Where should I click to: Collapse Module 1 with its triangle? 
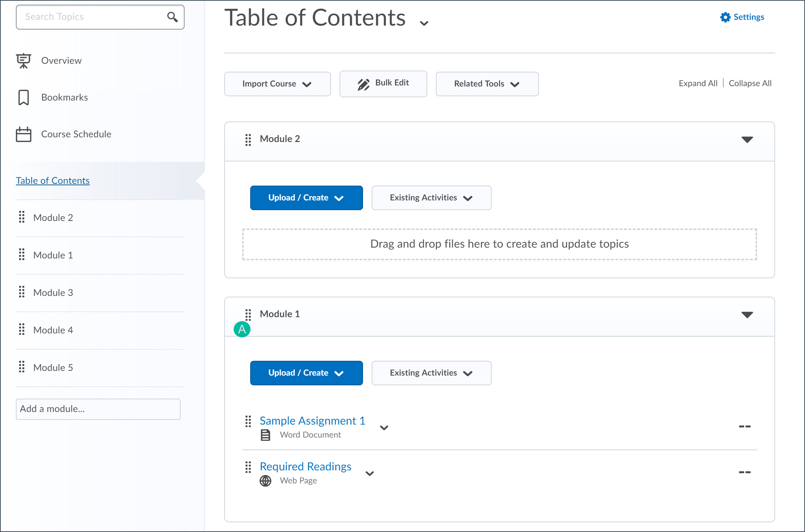pyautogui.click(x=747, y=315)
